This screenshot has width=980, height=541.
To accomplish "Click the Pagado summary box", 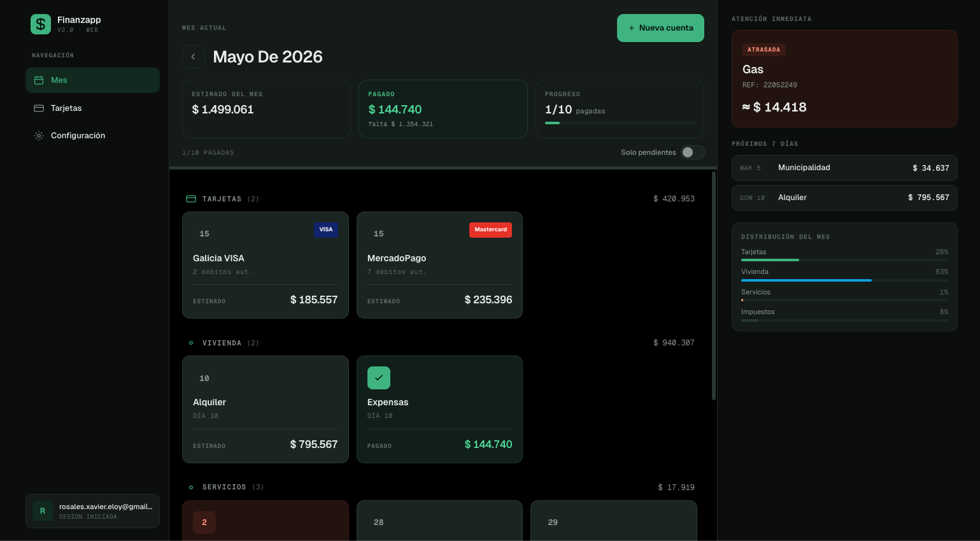I will pos(443,109).
